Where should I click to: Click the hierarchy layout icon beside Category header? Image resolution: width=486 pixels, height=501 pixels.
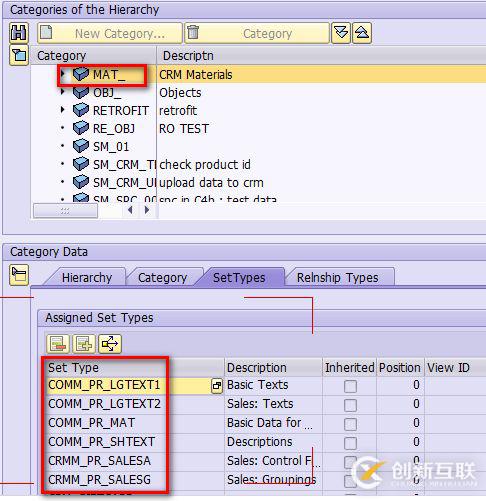pos(19,55)
